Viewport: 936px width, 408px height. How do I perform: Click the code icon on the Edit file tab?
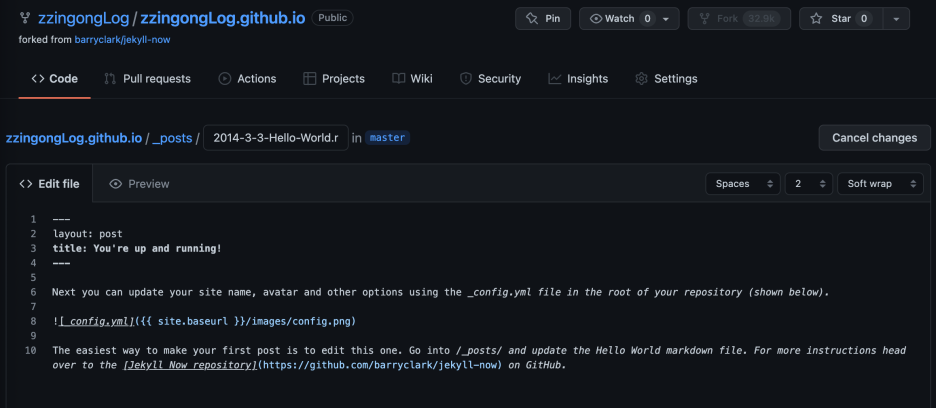(x=26, y=184)
